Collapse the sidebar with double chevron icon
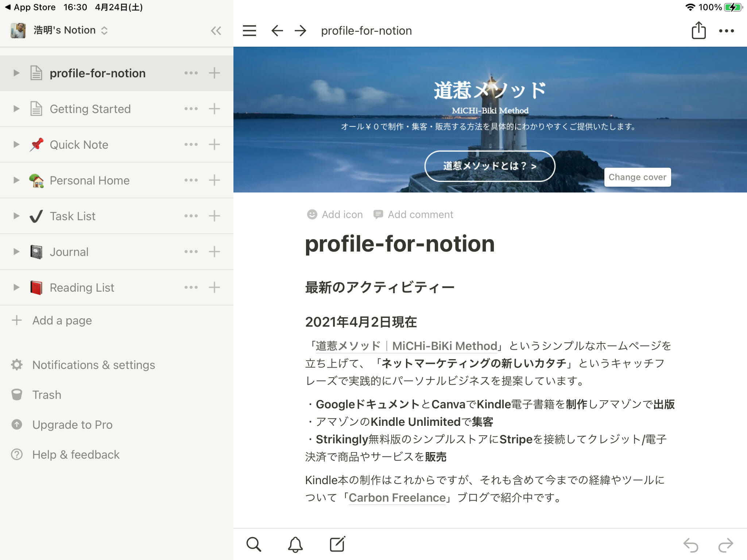This screenshot has height=560, width=747. tap(216, 31)
